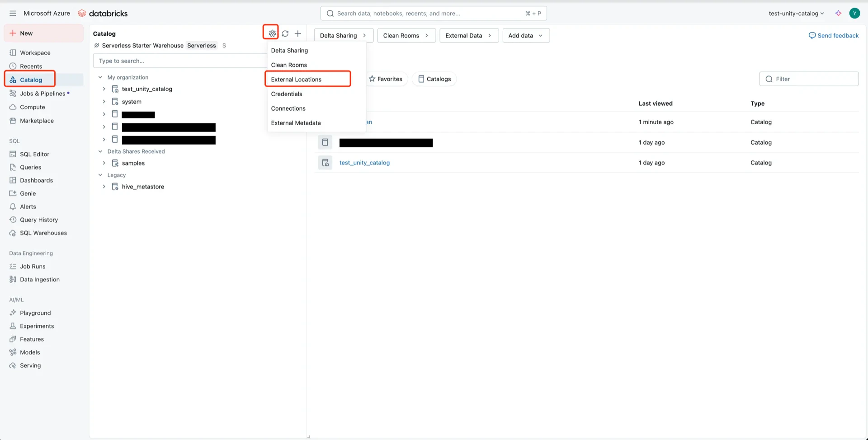Click the Type column header
Viewport: 868px width, 440px height.
[x=757, y=103]
